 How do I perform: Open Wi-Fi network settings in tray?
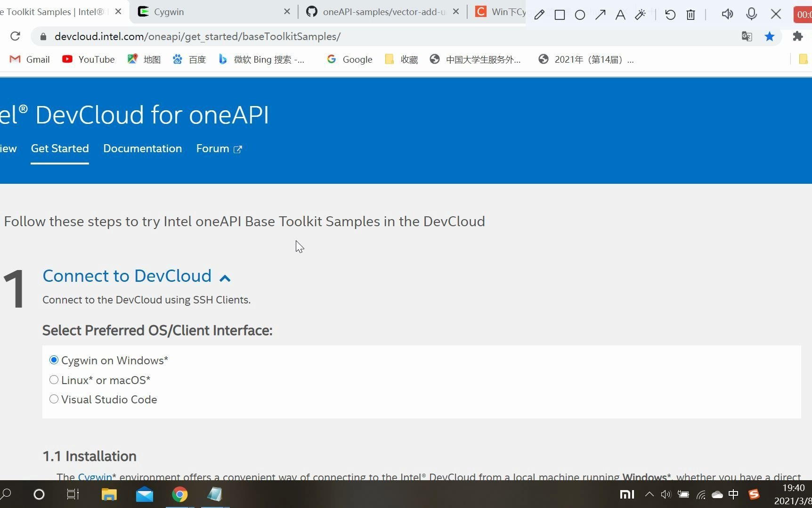(701, 495)
